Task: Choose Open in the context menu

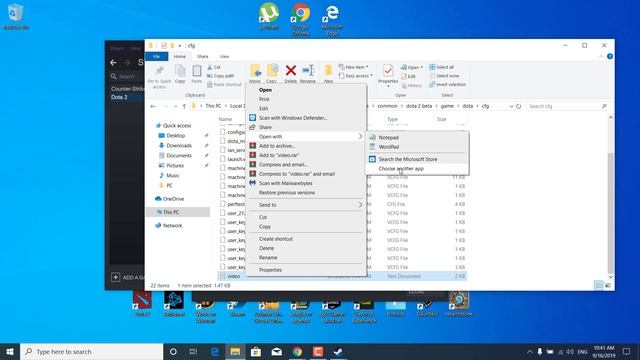Action: coord(265,90)
